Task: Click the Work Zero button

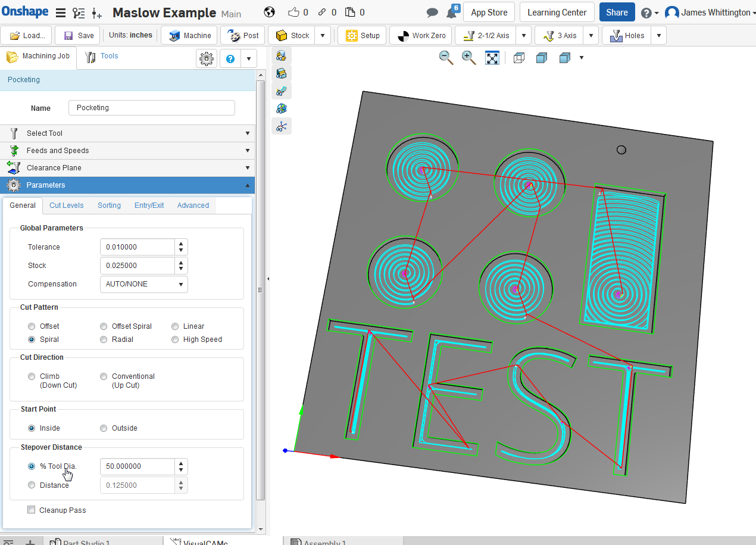Action: [x=421, y=35]
